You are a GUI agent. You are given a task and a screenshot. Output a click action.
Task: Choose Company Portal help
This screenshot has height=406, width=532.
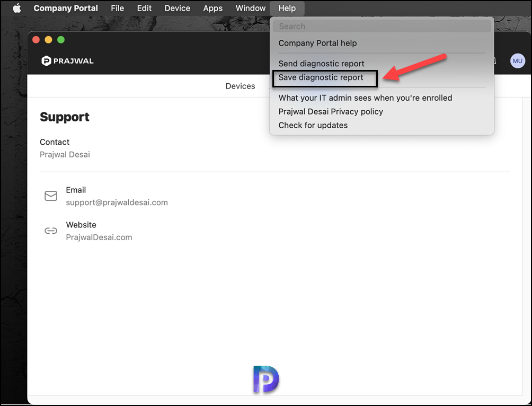[317, 43]
